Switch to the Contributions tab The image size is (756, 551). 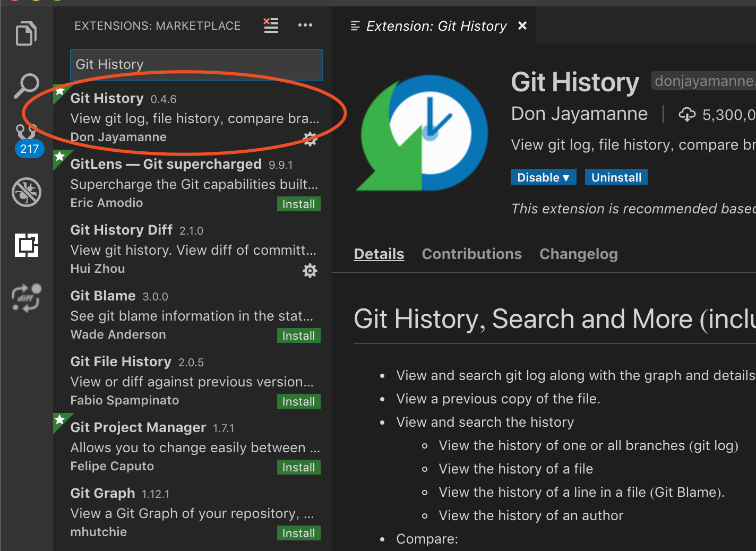472,254
